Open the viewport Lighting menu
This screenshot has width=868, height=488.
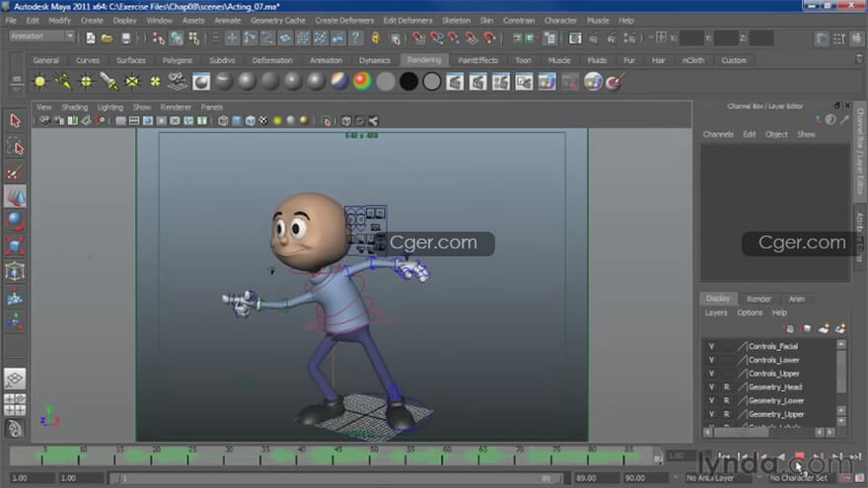[x=110, y=107]
